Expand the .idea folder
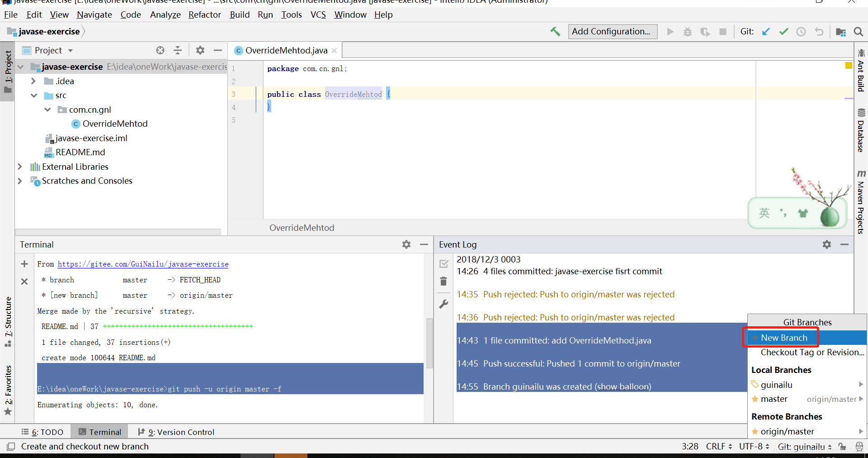The image size is (868, 458). [33, 81]
